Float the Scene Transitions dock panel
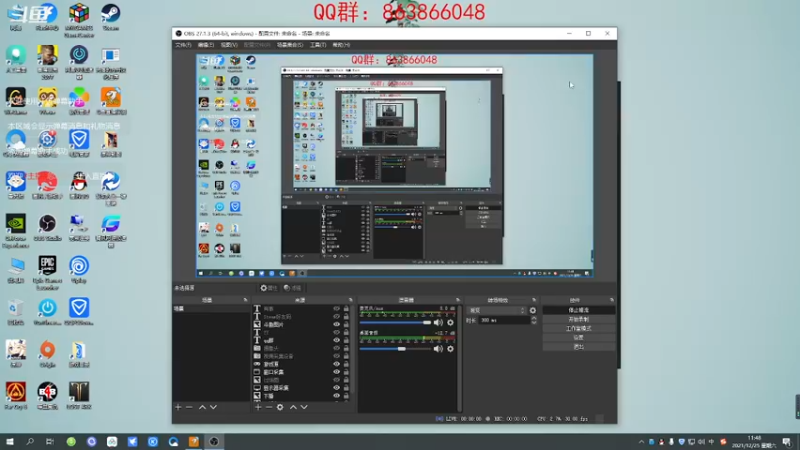 pos(534,300)
